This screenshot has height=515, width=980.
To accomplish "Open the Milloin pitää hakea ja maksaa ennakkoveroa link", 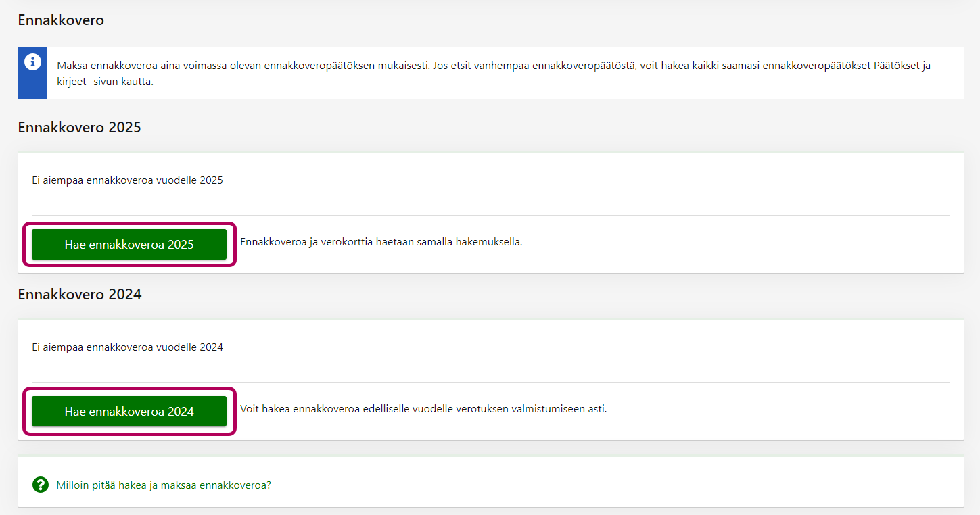I will point(164,485).
